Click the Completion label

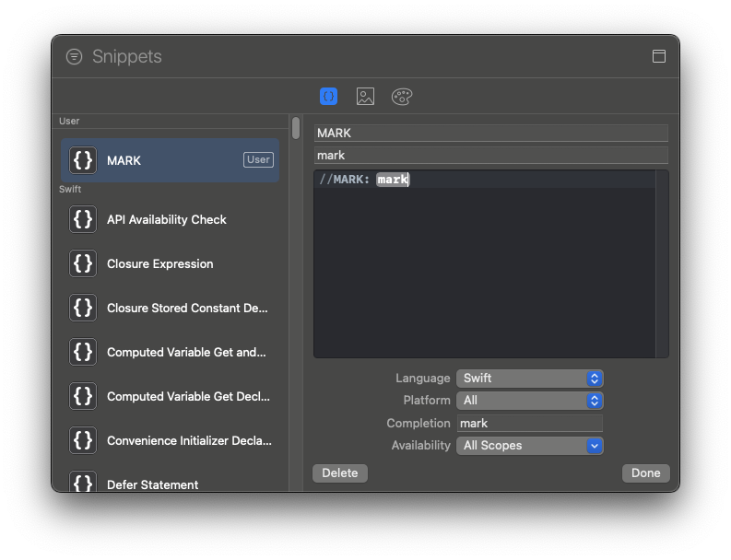419,423
